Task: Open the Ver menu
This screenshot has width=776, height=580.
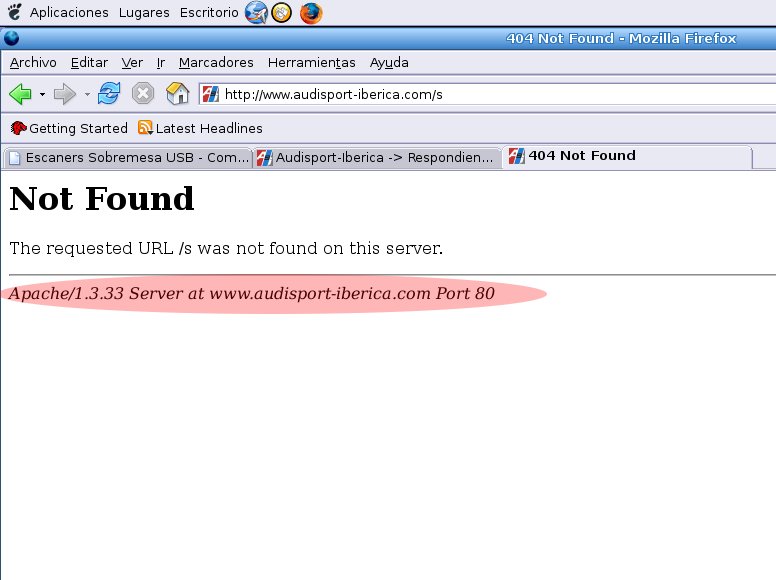Action: 132,63
